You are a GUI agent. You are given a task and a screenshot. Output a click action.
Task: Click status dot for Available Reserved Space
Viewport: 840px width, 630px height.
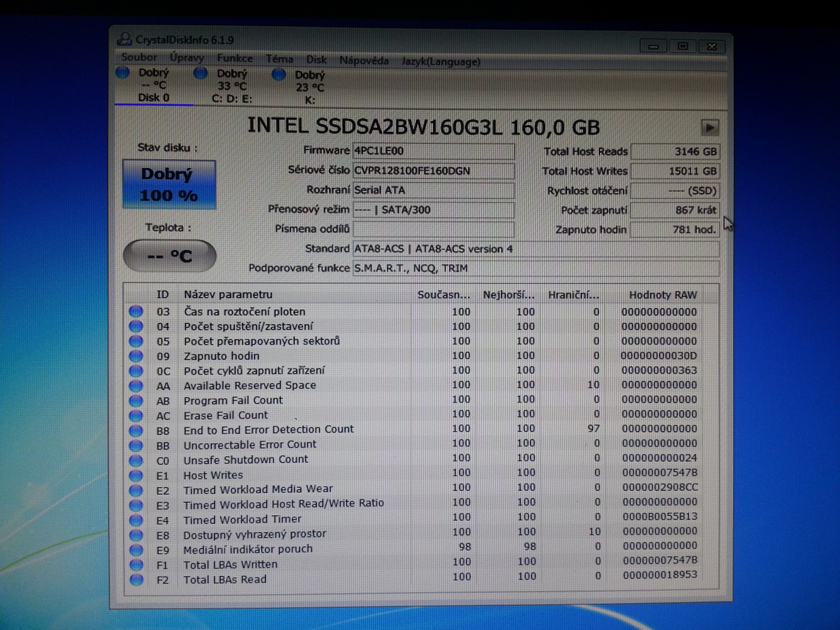coord(136,386)
